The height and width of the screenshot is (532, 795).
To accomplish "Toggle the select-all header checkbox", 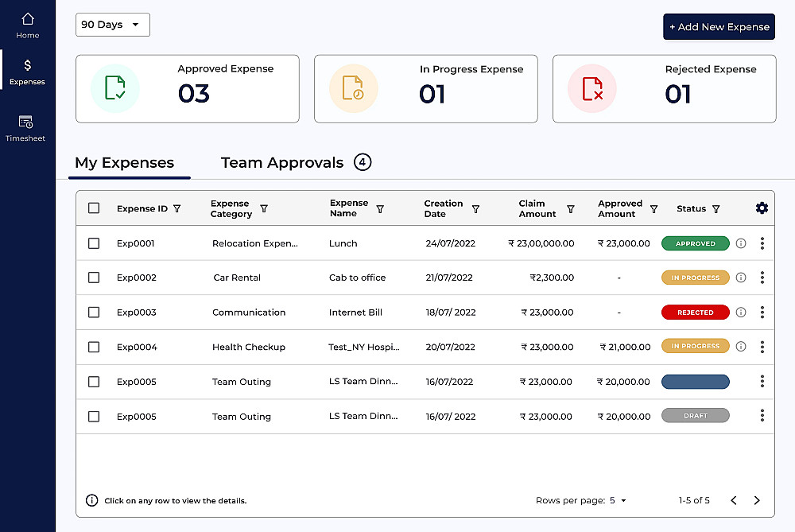I will pos(94,208).
